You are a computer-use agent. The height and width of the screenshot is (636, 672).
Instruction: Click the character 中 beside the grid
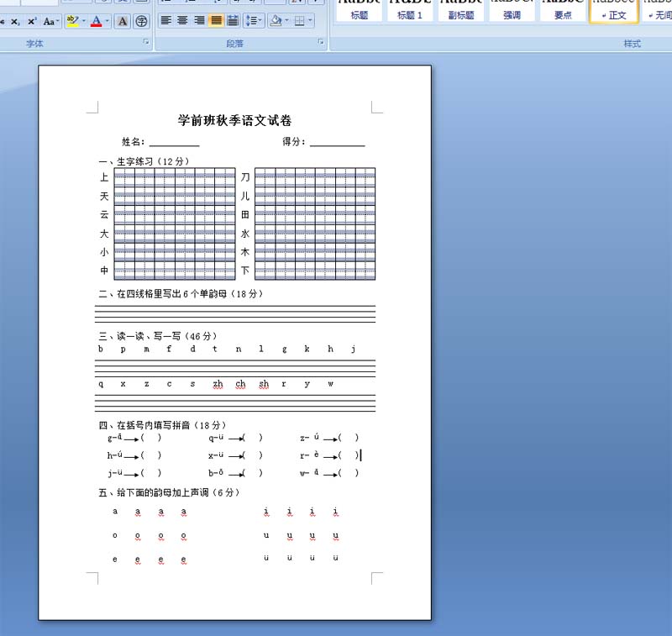click(x=104, y=271)
